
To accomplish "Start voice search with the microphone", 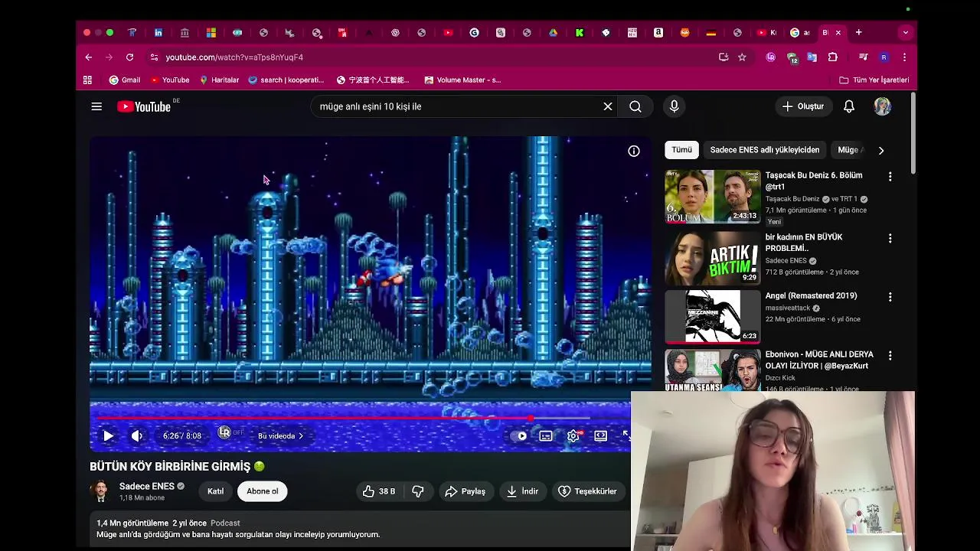I will (675, 106).
